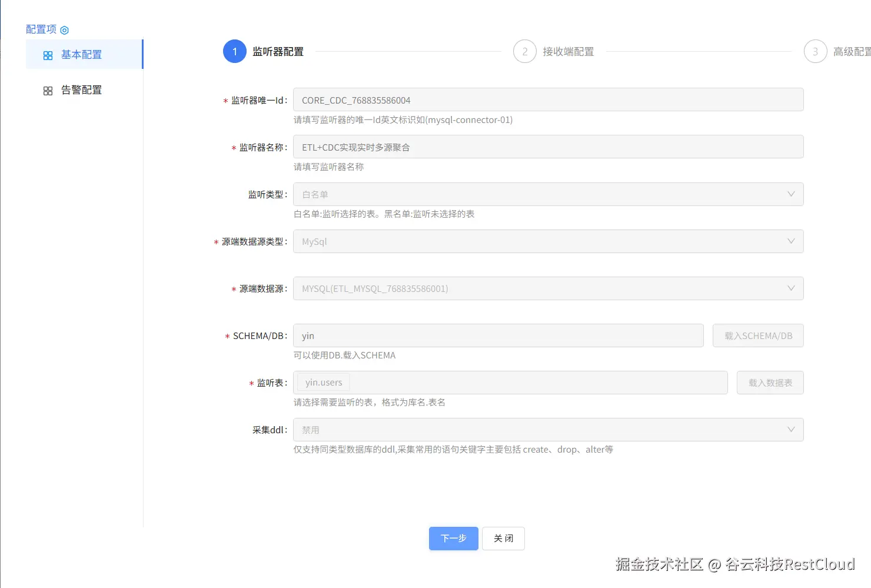Click the 载入SCHEMA/DB button
Image resolution: width=871 pixels, height=588 pixels.
(758, 335)
